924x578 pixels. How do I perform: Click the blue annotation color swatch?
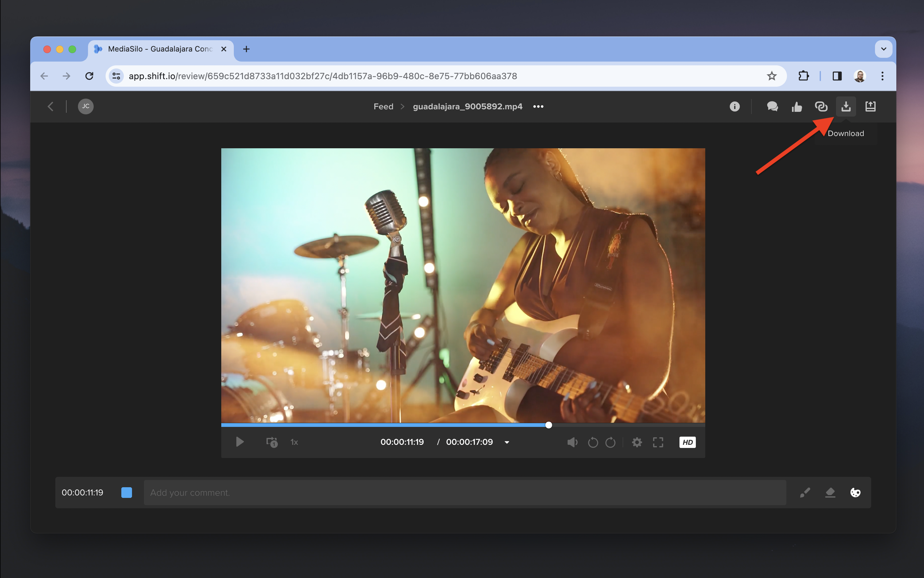[x=127, y=492]
